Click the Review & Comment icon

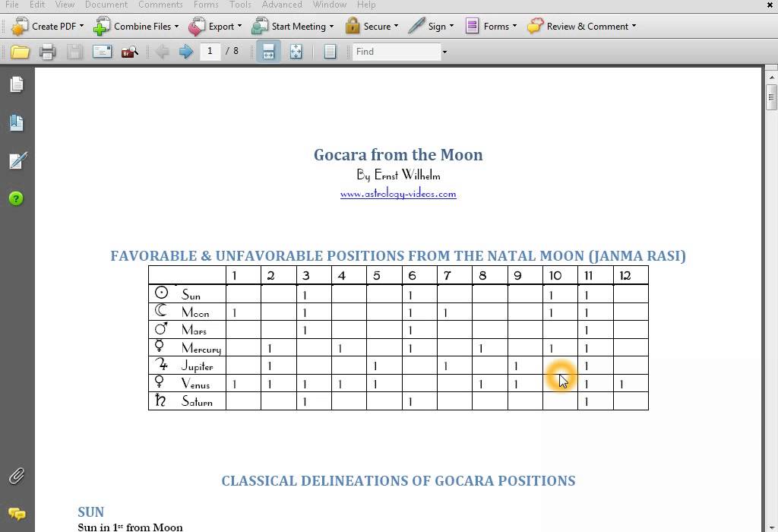(x=535, y=26)
